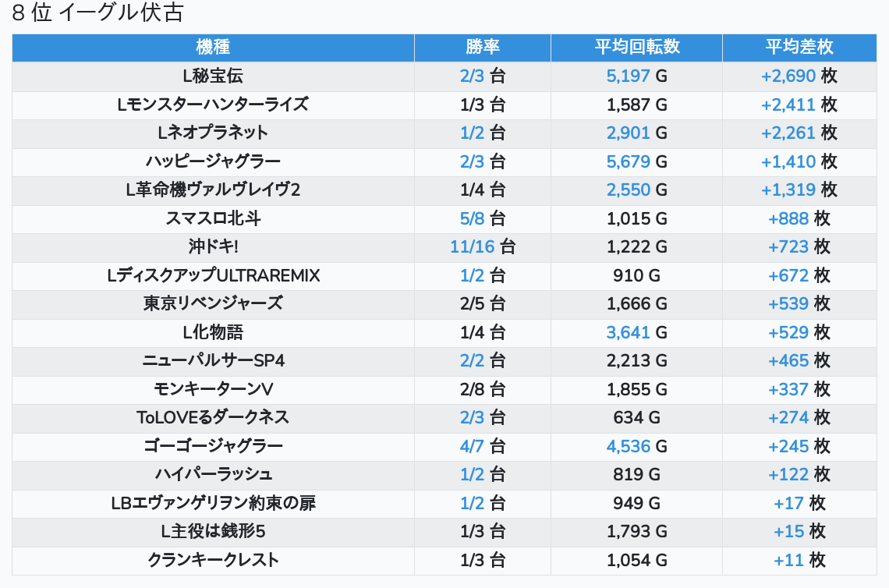
Task: Click the +2,690 average difference value
Action: click(788, 76)
